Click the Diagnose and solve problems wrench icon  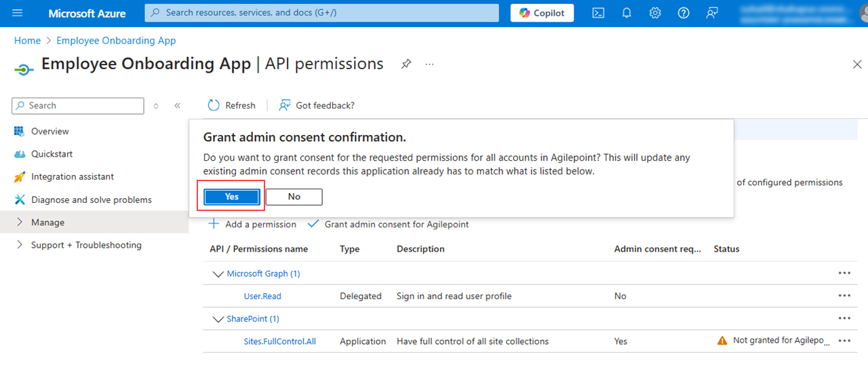pos(19,199)
